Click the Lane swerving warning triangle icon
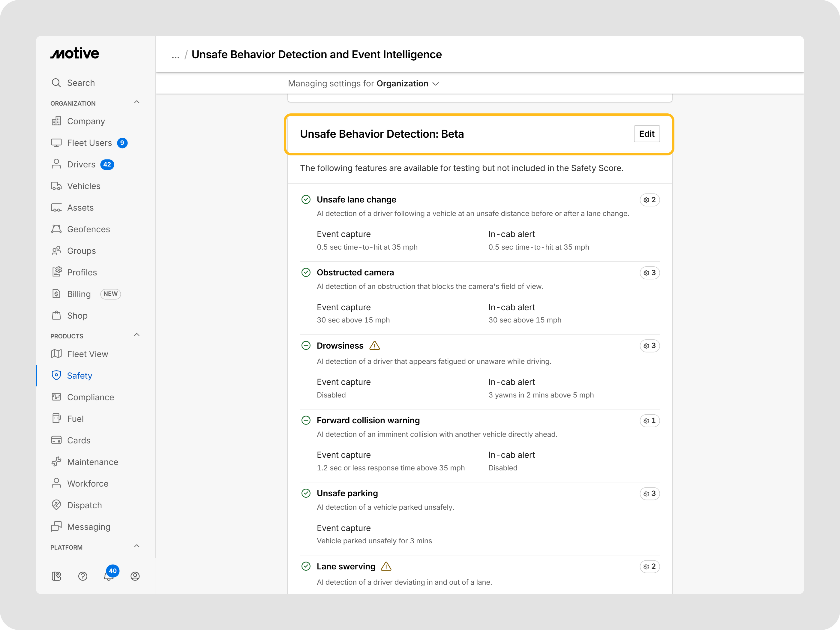Image resolution: width=840 pixels, height=630 pixels. 386,566
